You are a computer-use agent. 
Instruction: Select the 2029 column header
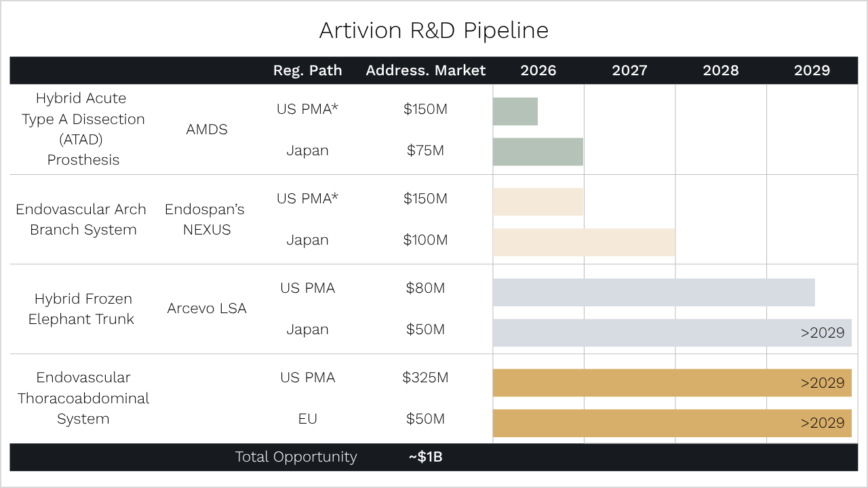pos(812,70)
